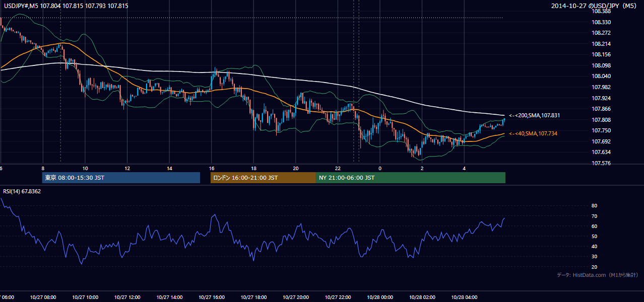Click the 10/27 08:00 date label
The height and width of the screenshot is (302, 644).
(43, 297)
